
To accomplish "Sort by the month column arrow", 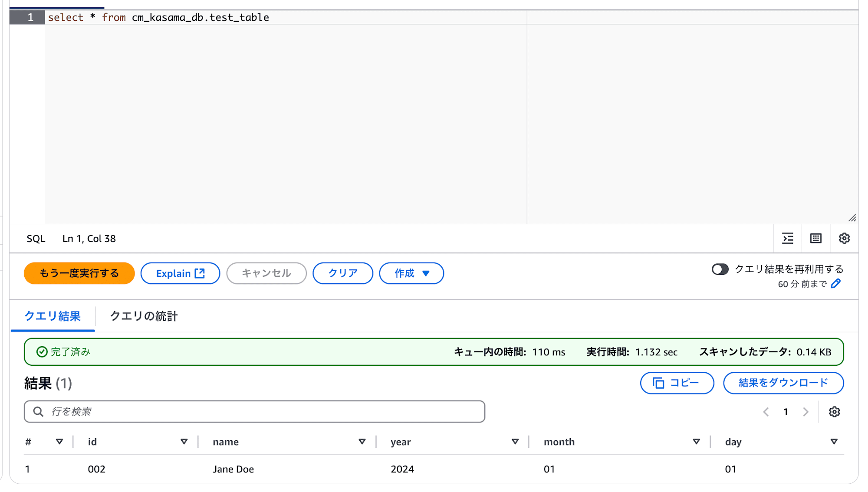I will coord(697,442).
